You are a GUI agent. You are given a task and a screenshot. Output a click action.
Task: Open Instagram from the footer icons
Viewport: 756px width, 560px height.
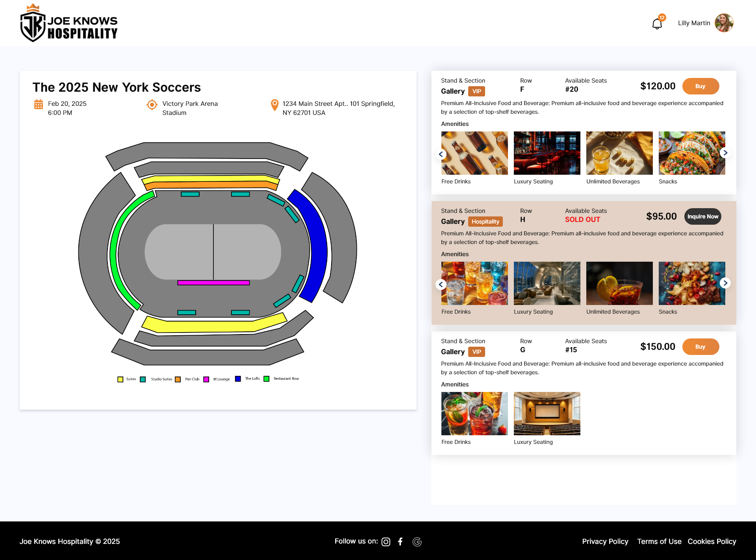point(385,542)
